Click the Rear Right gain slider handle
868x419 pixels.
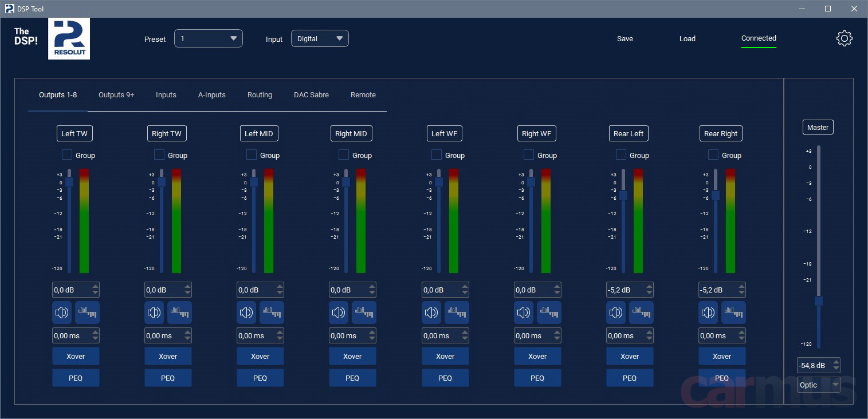716,195
